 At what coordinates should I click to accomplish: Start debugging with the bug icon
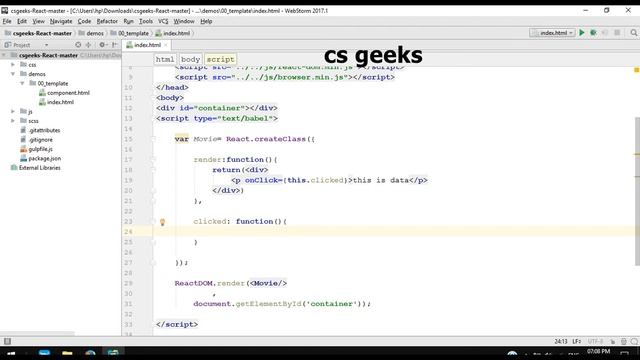pyautogui.click(x=593, y=33)
